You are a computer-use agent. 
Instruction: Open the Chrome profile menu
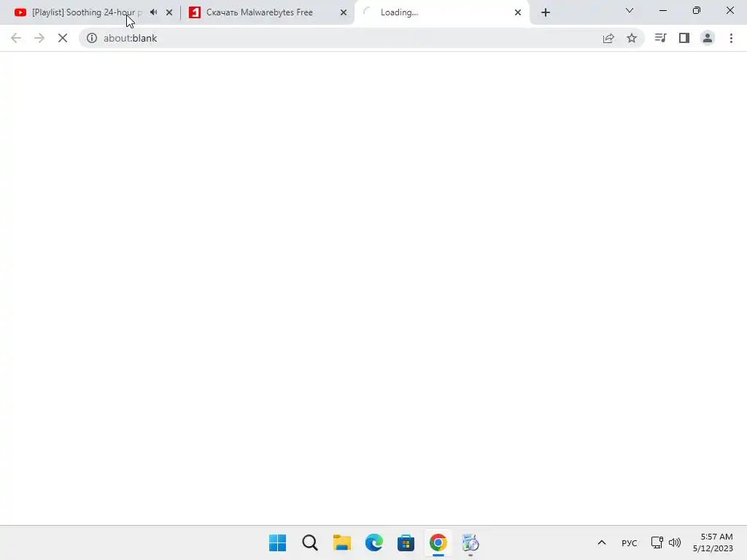tap(708, 38)
